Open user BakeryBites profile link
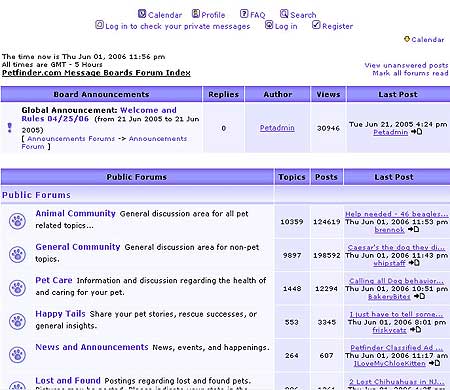This screenshot has width=450, height=390. tap(389, 297)
